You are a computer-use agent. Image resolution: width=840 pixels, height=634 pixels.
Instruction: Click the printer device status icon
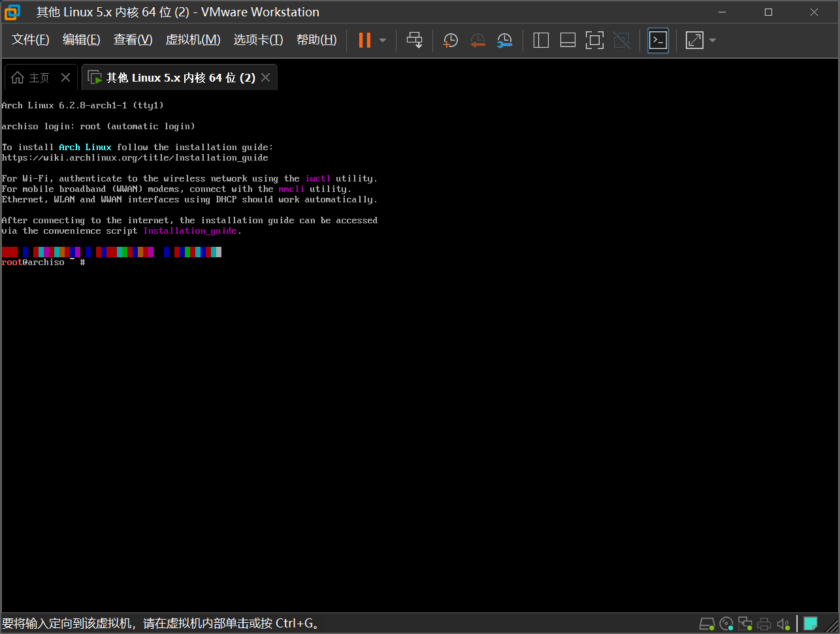[x=764, y=624]
